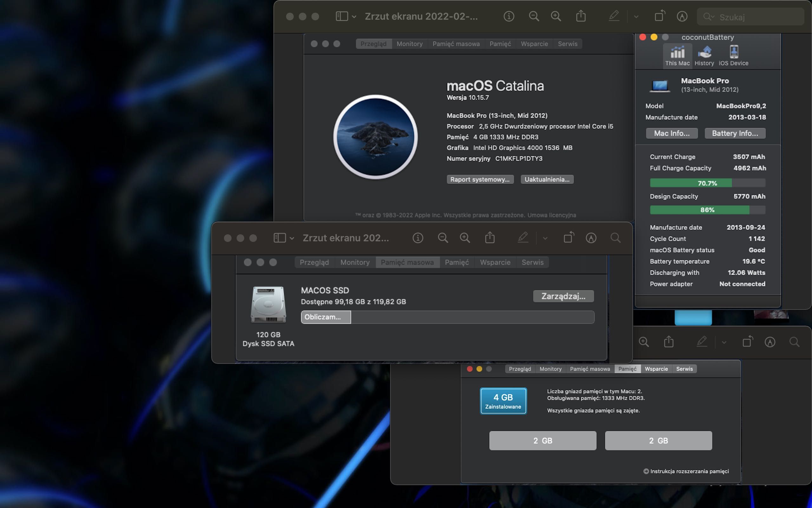Share image from bottom Preview window
This screenshot has width=812, height=508.
click(x=669, y=342)
